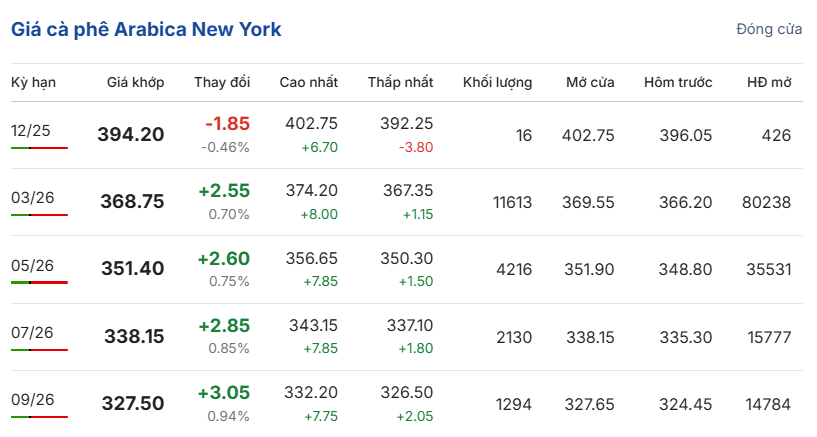This screenshot has width=817, height=437.
Task: Click the Mở cửa column header
Action: 589,82
